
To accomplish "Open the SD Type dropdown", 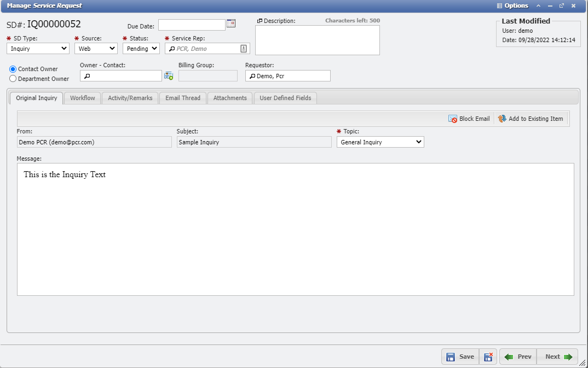I will [38, 49].
